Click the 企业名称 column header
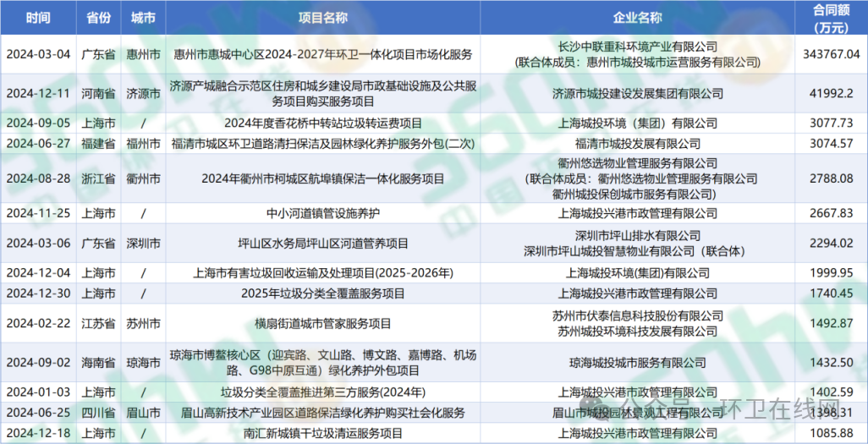This screenshot has width=868, height=444. click(x=638, y=18)
